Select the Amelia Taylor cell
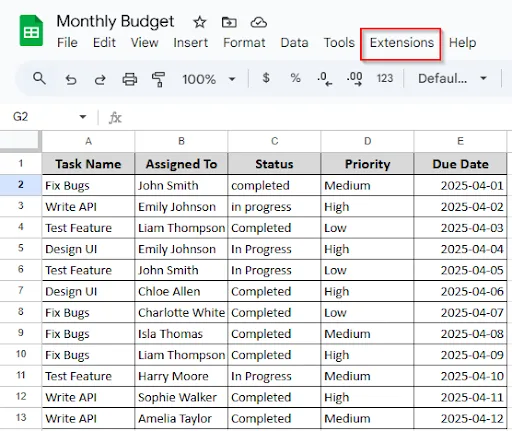Screen dimensions: 512x431 point(181,418)
